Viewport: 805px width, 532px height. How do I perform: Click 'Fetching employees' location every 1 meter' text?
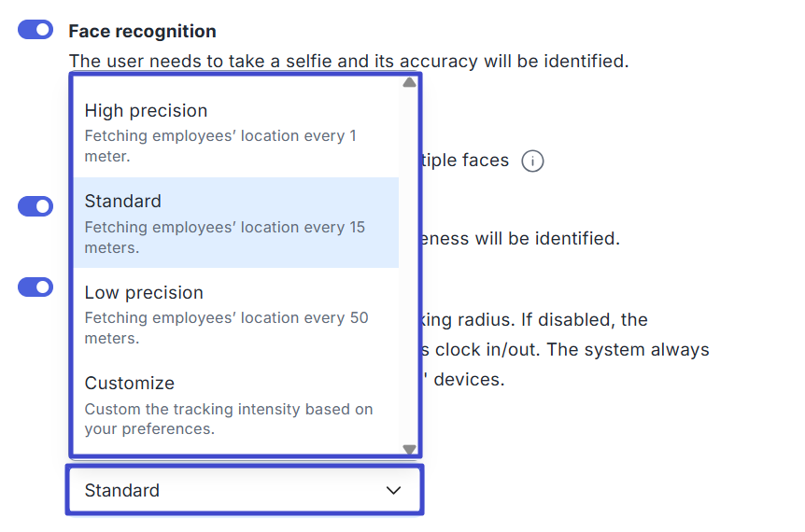pos(220,146)
